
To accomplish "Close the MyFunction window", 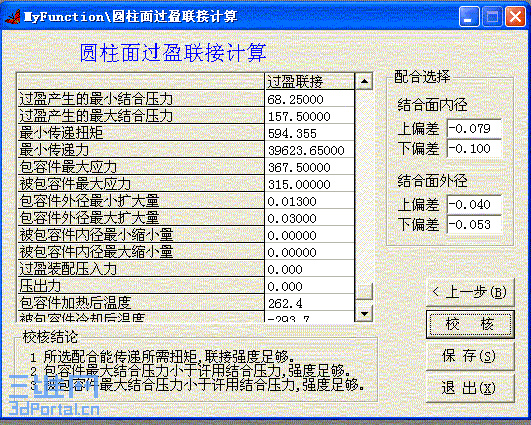I will (515, 17).
